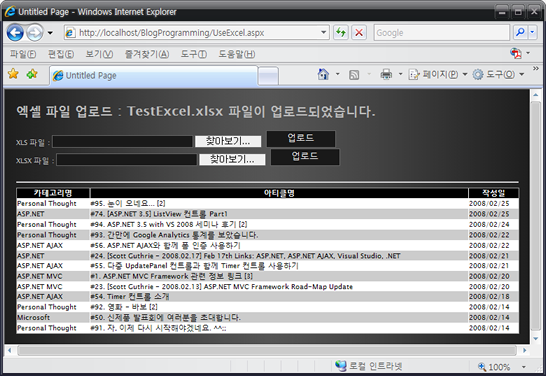Click 찾아보기 button for XLS file
546x376 pixels.
click(x=228, y=141)
